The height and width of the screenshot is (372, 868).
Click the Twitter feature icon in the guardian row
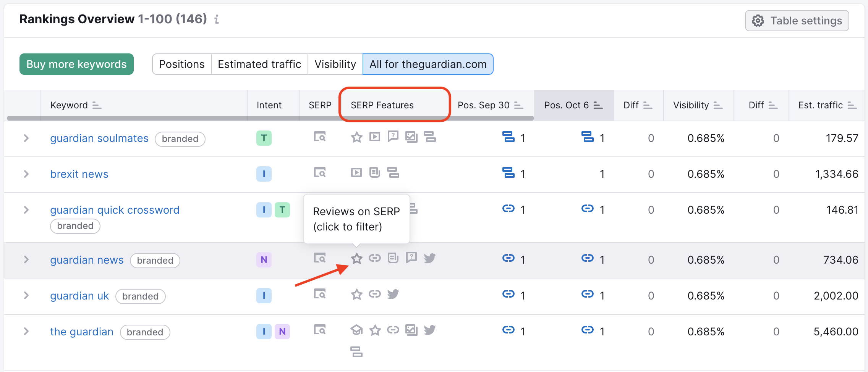click(x=430, y=330)
